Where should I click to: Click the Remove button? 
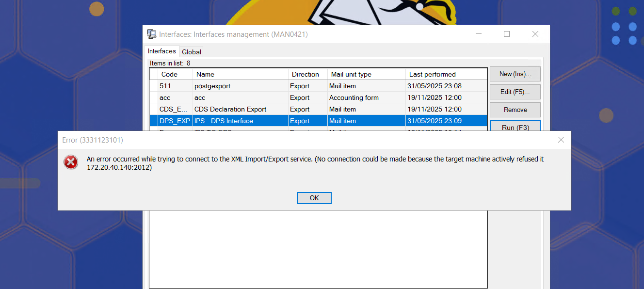(x=515, y=110)
